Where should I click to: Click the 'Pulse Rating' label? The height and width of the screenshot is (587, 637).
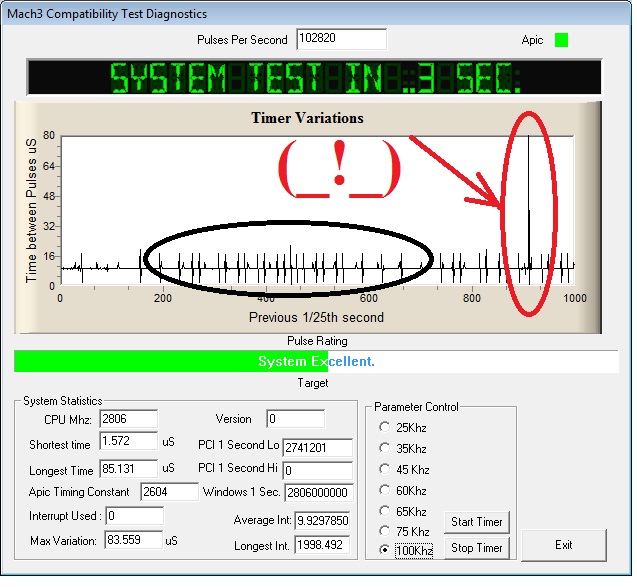(x=317, y=341)
